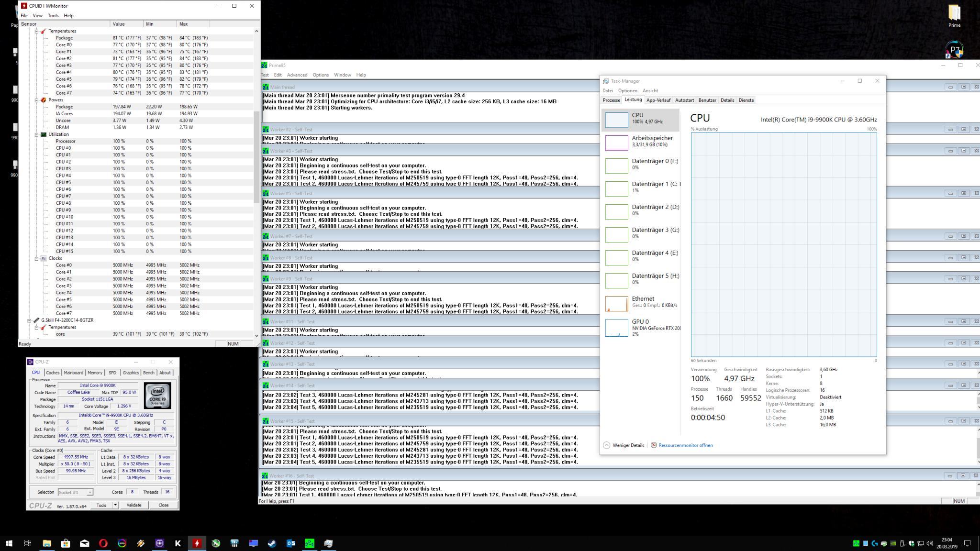
Task: Click the Validate button in CPU-Z
Action: coord(134,505)
